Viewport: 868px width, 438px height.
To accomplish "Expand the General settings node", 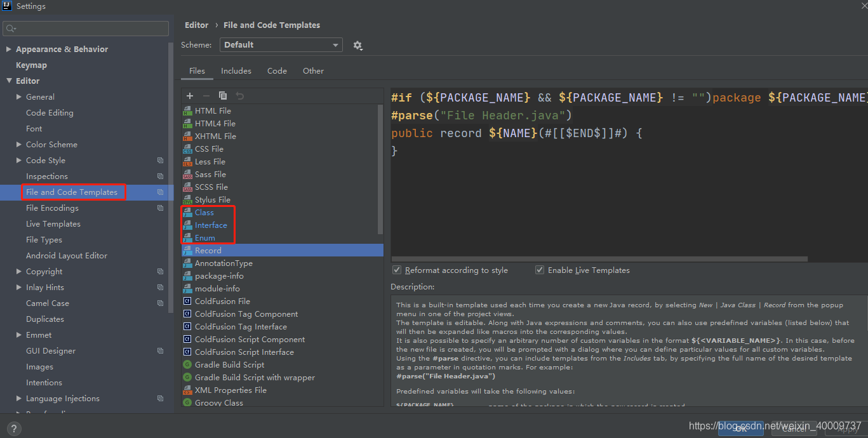I will pyautogui.click(x=19, y=97).
